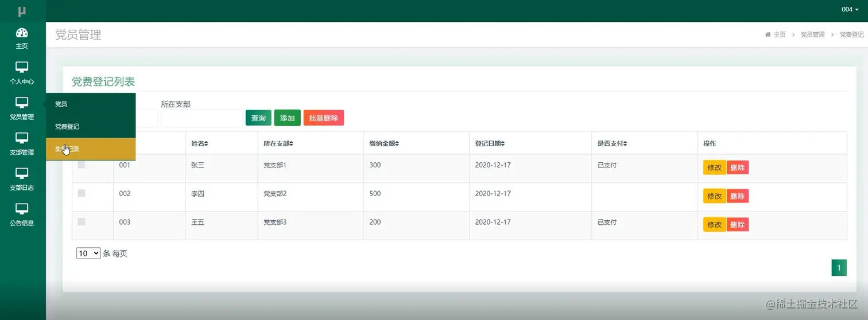Click the 党费登记列表 heading
868x320 pixels.
(103, 82)
